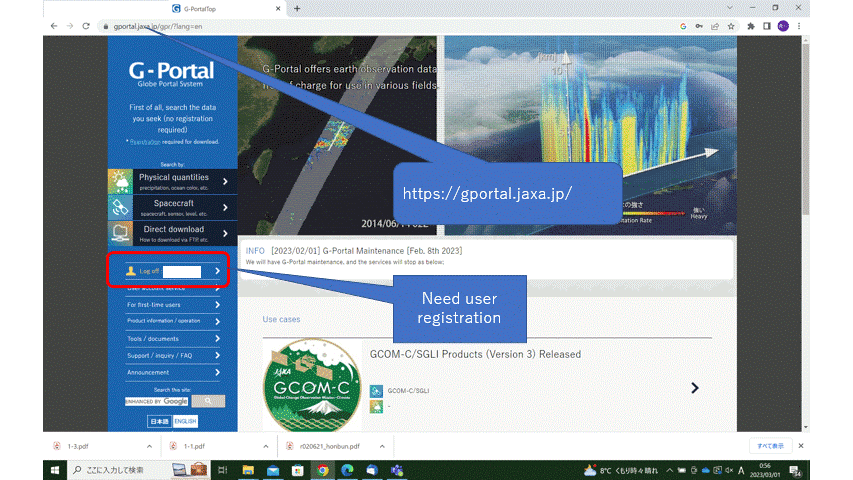The height and width of the screenshot is (480, 853).
Task: Close the downloads bar
Action: pos(801,446)
